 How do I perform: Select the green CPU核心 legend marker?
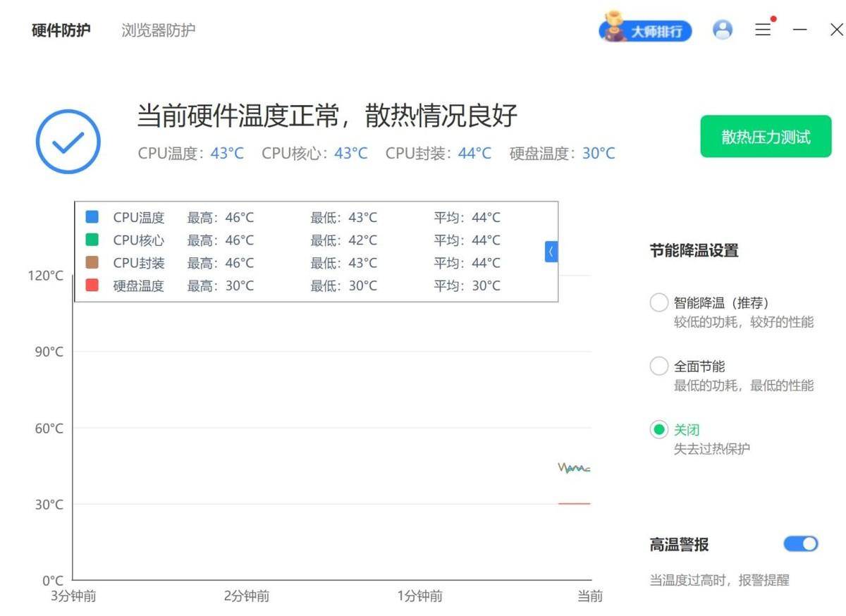coord(92,240)
